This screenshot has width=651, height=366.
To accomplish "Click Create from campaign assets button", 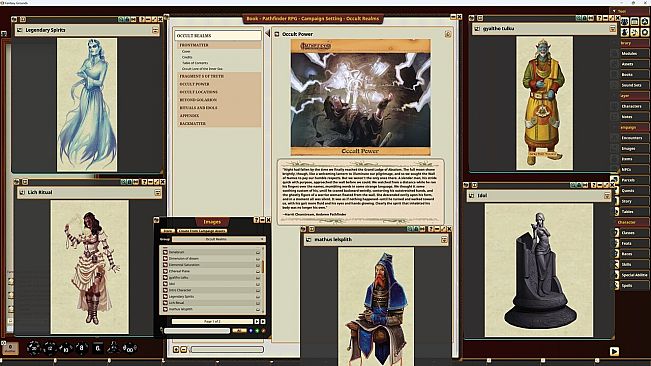I will [201, 231].
